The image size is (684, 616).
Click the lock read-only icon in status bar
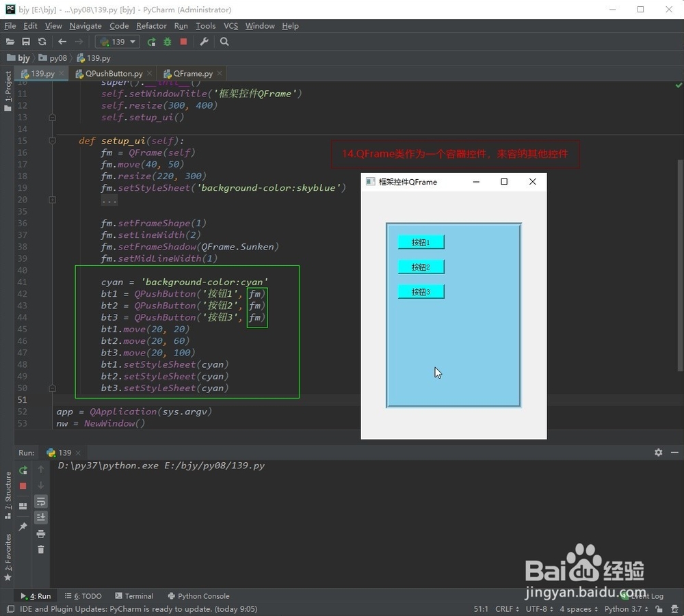pyautogui.click(x=659, y=609)
